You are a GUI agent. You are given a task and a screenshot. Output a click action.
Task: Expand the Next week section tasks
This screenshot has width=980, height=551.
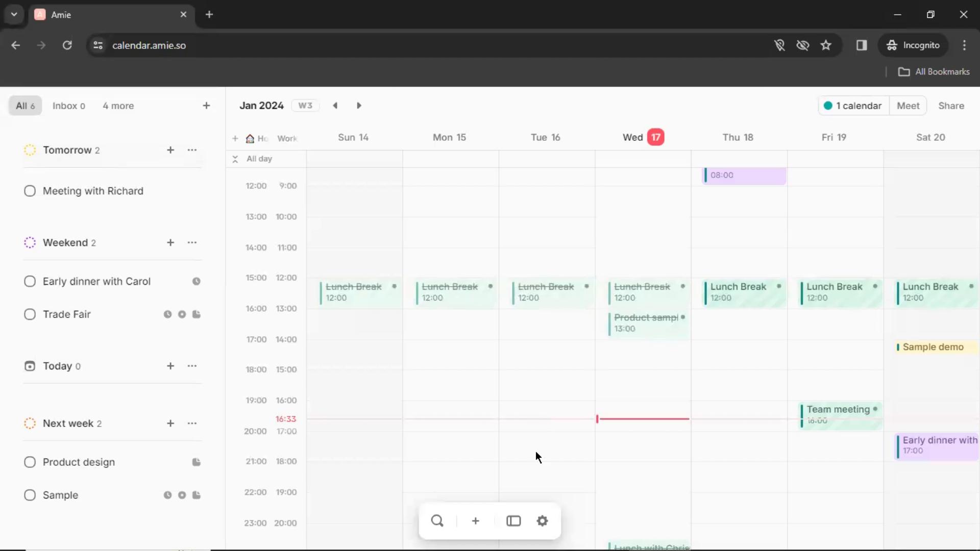tap(68, 423)
